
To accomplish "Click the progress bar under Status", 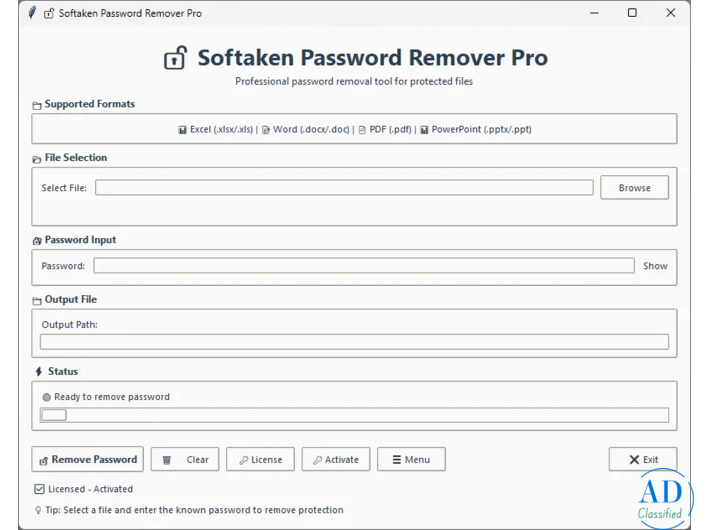I will point(354,415).
